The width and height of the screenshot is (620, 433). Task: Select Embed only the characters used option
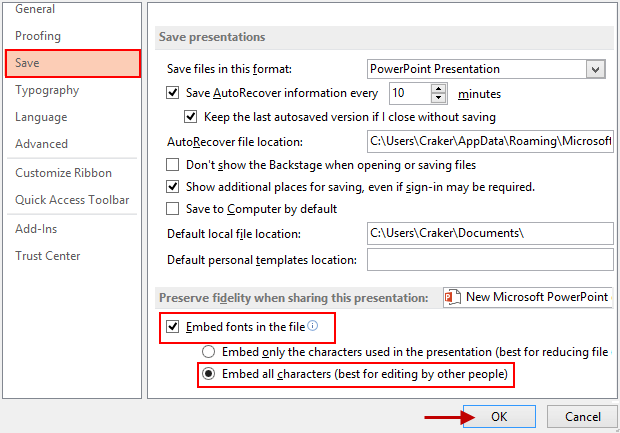(208, 352)
